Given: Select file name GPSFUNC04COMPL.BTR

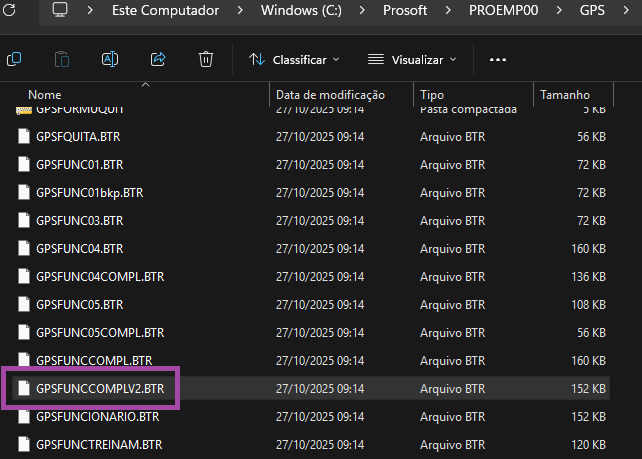Looking at the screenshot, I should coord(100,276).
